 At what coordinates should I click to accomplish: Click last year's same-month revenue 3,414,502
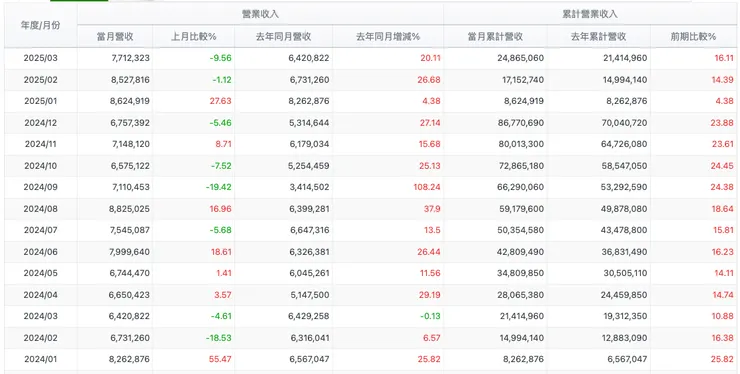click(310, 187)
